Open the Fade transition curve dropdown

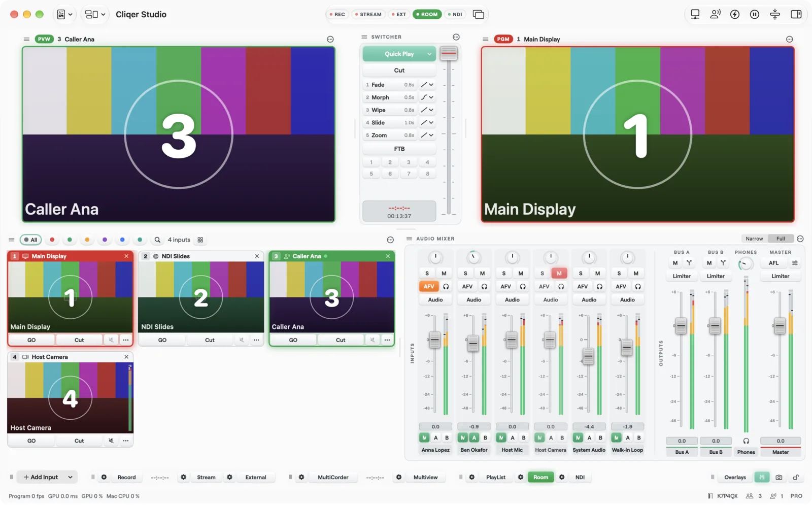pyautogui.click(x=427, y=85)
